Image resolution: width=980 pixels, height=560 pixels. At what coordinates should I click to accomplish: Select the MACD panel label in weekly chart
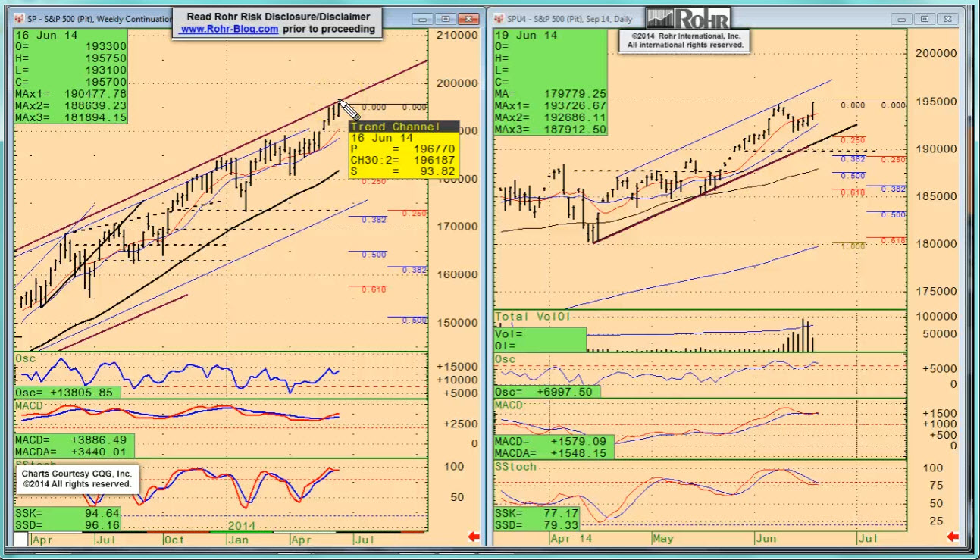30,406
